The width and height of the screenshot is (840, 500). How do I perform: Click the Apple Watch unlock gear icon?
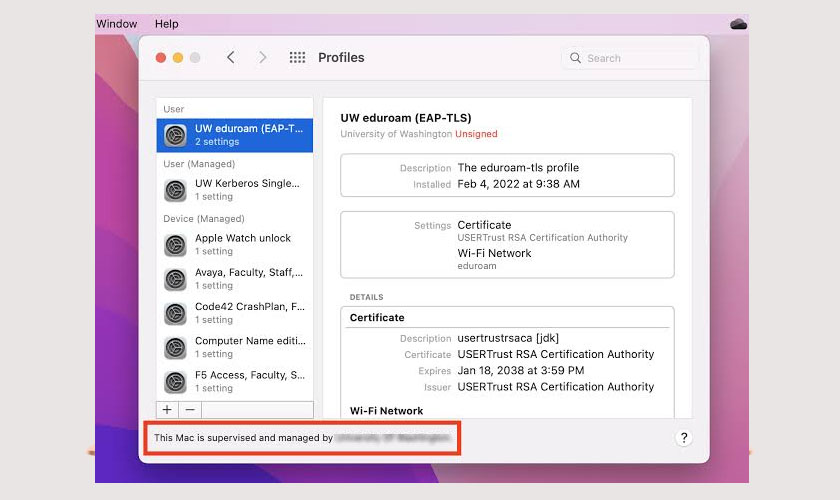point(175,245)
